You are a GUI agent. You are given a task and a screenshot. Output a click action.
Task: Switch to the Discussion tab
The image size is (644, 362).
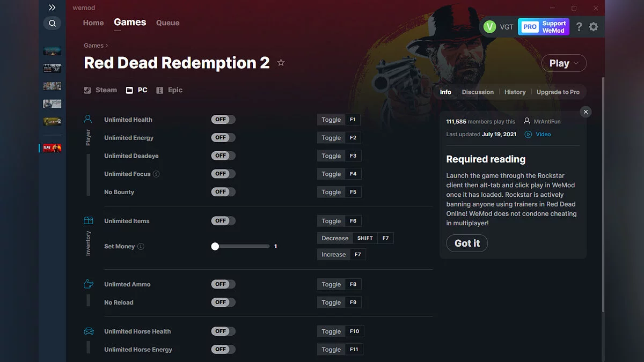[478, 92]
